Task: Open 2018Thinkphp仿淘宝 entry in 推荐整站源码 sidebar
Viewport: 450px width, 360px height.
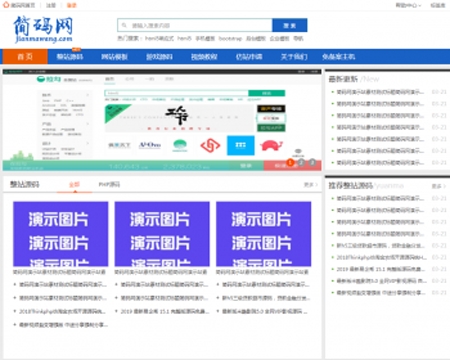Action: coord(381,257)
